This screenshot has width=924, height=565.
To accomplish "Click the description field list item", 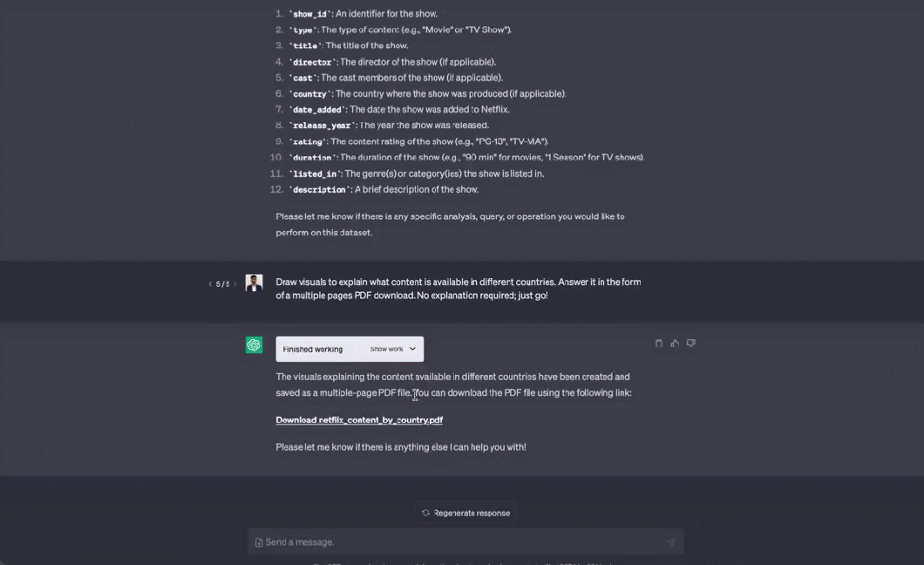I will pyautogui.click(x=384, y=189).
